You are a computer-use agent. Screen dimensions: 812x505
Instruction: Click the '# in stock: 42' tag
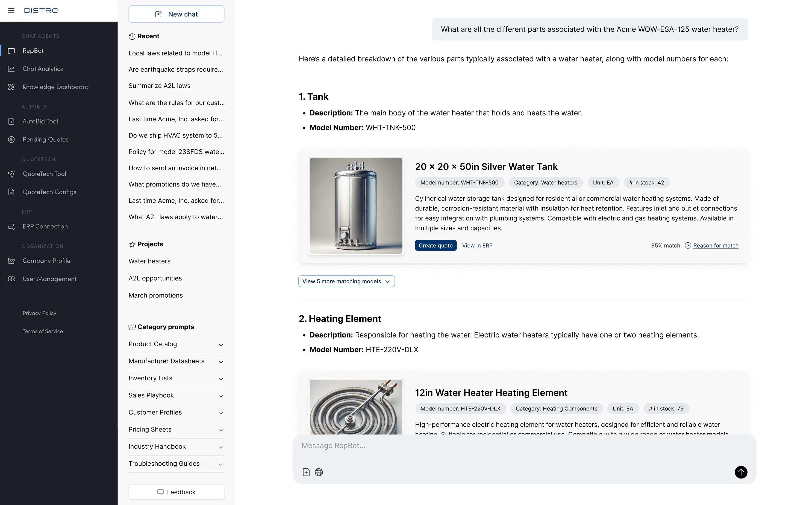coord(646,183)
